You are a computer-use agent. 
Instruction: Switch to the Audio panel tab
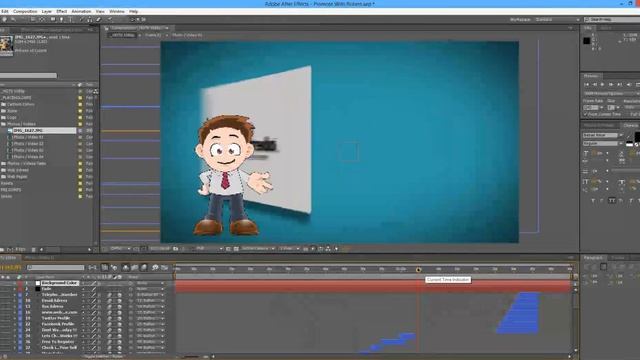[606, 28]
